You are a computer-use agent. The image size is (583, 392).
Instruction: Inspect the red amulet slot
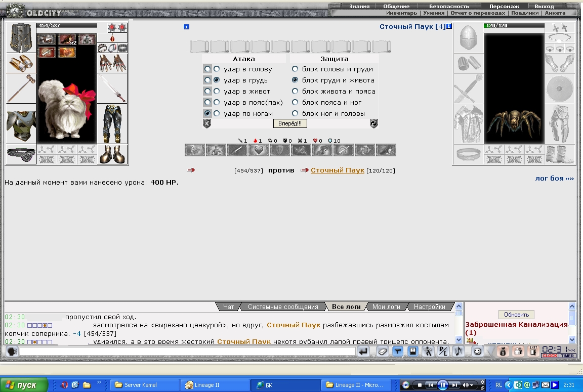pos(112,38)
